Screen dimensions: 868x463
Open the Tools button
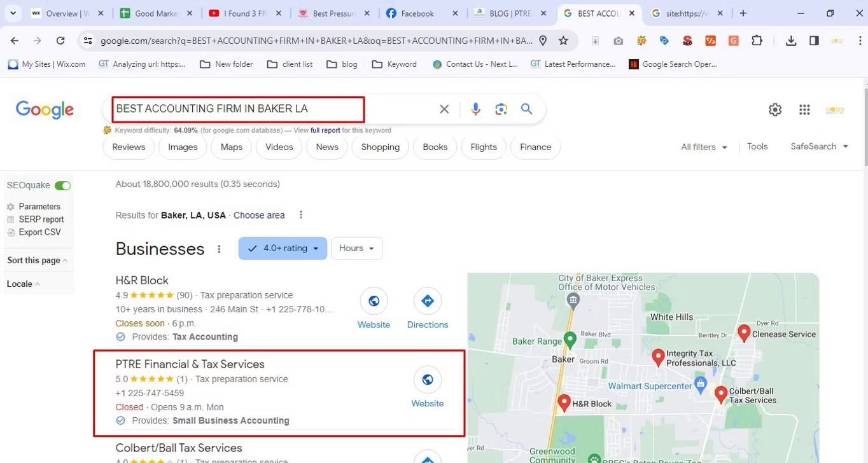(757, 146)
